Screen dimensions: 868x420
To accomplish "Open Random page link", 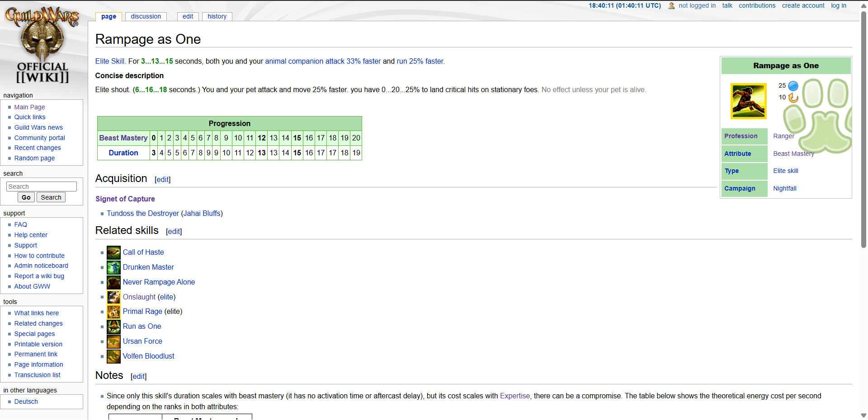I will tap(34, 158).
